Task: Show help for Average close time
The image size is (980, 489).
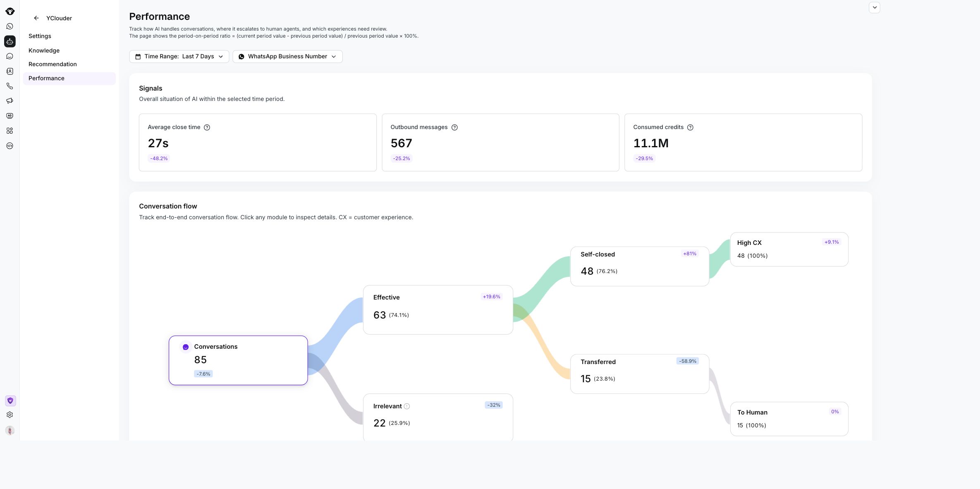Action: [x=207, y=127]
